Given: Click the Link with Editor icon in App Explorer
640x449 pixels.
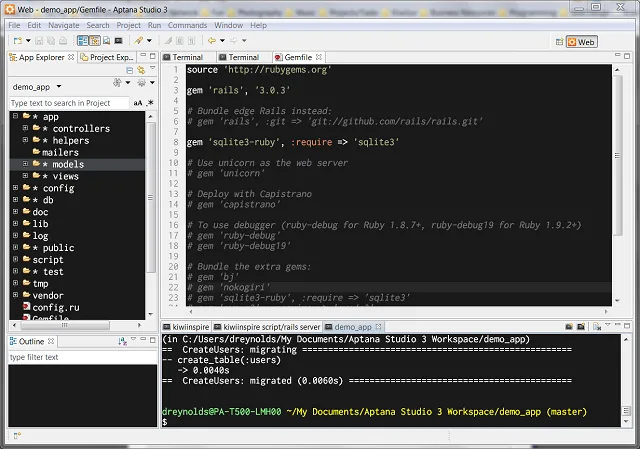Looking at the screenshot, I should click(x=141, y=70).
